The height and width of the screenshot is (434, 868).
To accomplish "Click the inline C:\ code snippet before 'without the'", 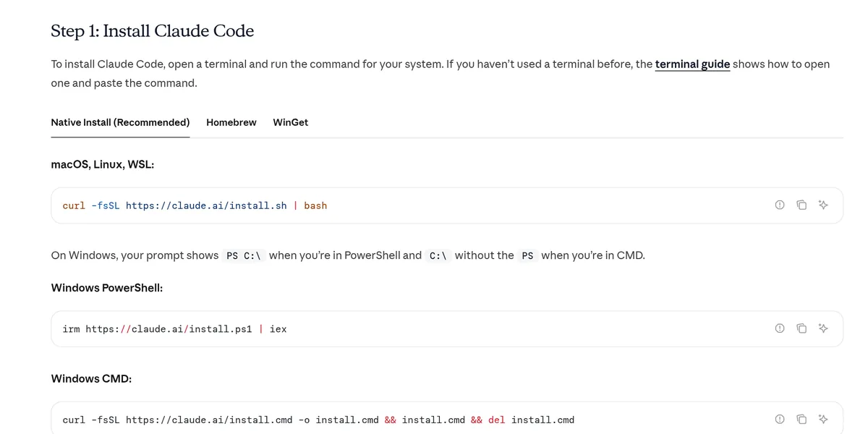I will coord(438,255).
